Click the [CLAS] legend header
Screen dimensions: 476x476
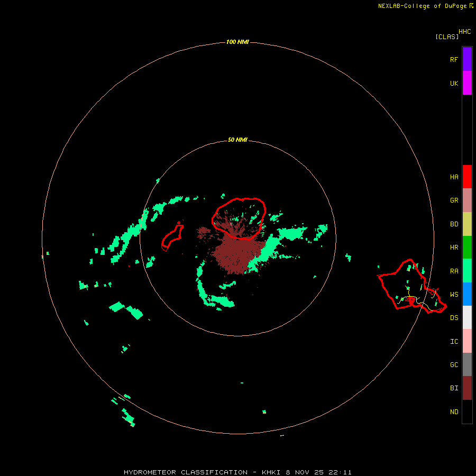tap(447, 36)
